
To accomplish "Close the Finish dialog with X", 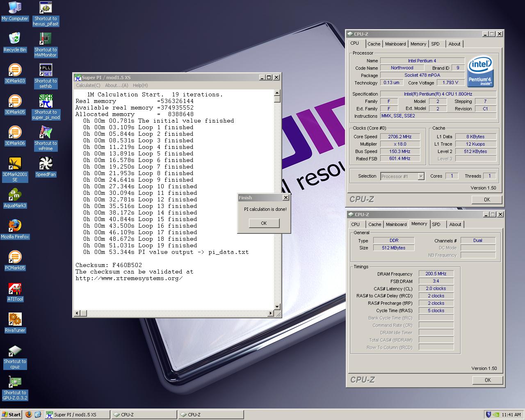I will [x=286, y=198].
